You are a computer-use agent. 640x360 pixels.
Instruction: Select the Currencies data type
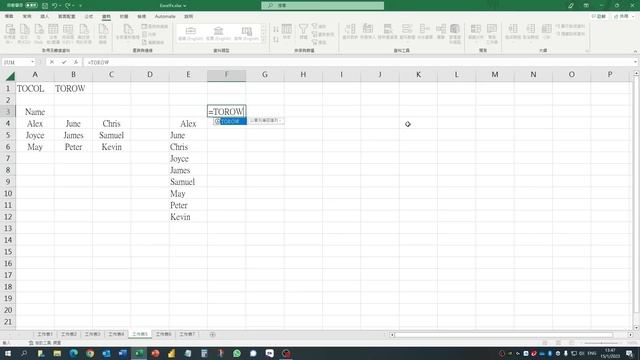click(x=218, y=33)
